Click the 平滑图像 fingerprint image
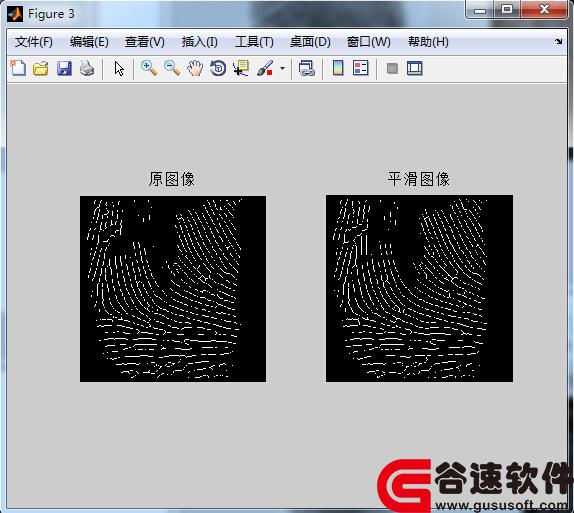Screen dimensions: 574x513 [x=419, y=289]
